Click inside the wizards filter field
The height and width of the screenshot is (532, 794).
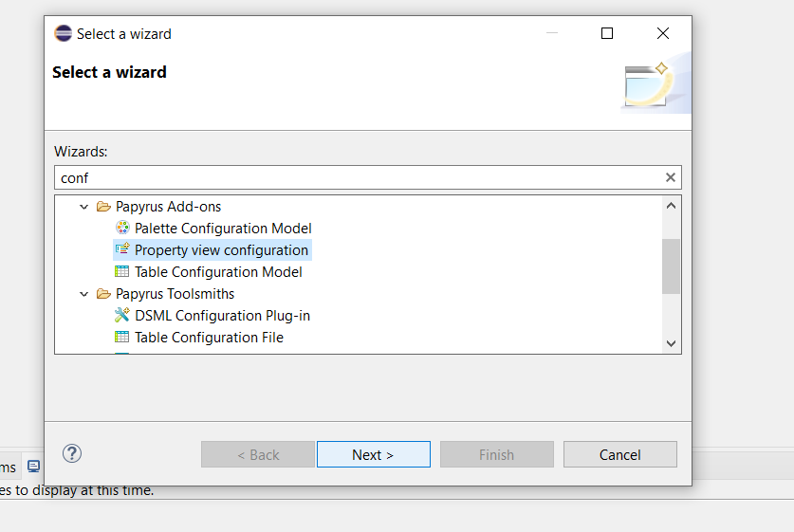point(360,177)
